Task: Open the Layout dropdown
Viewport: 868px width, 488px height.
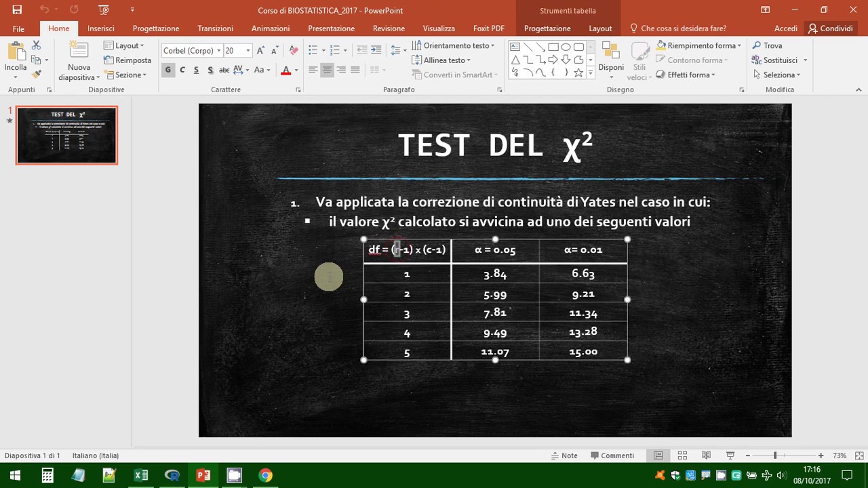Action: click(124, 45)
